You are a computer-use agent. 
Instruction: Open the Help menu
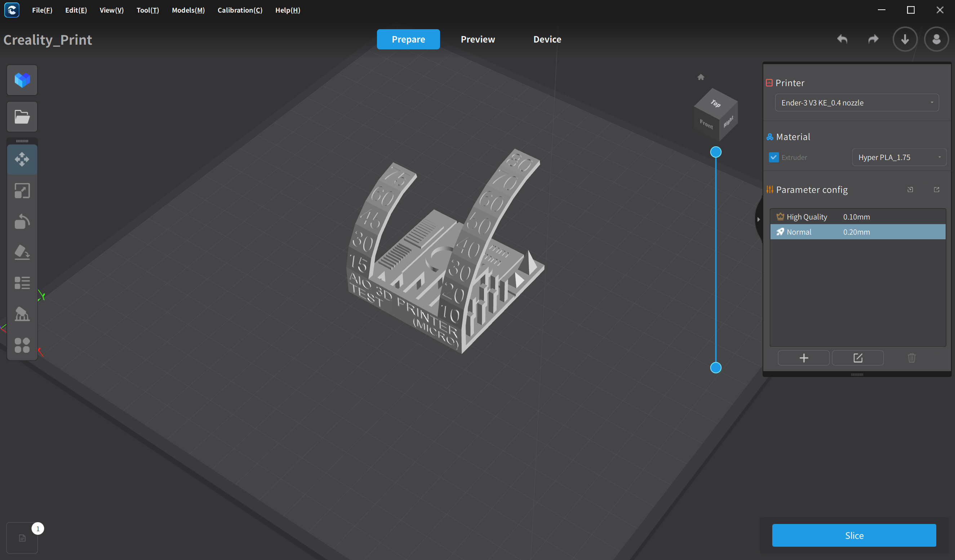288,10
